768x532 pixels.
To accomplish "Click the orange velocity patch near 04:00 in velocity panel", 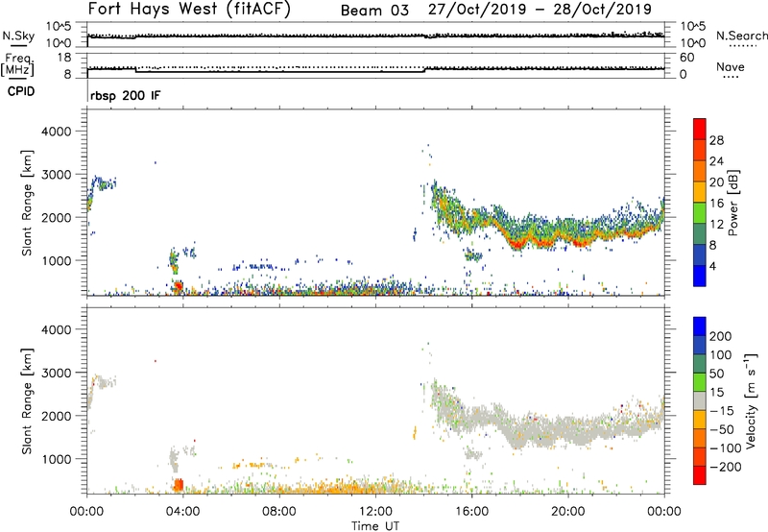I will 179,485.
